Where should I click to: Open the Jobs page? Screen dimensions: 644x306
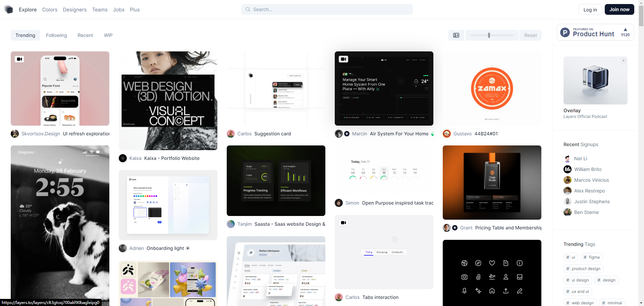point(119,10)
